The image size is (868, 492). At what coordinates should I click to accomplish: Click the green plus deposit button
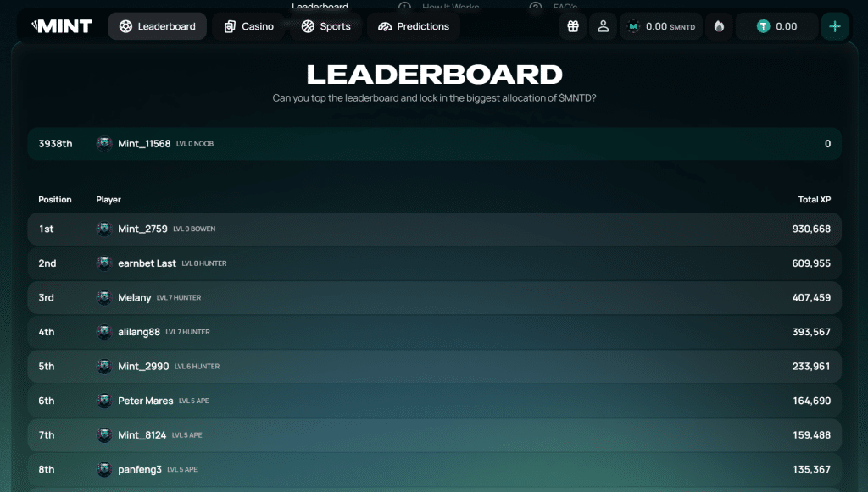coord(835,26)
